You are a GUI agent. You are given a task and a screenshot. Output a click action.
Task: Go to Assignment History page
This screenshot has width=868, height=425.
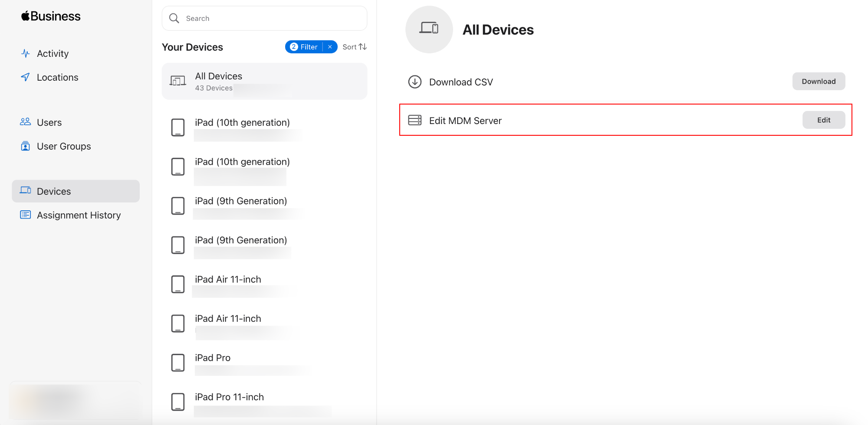(x=79, y=215)
